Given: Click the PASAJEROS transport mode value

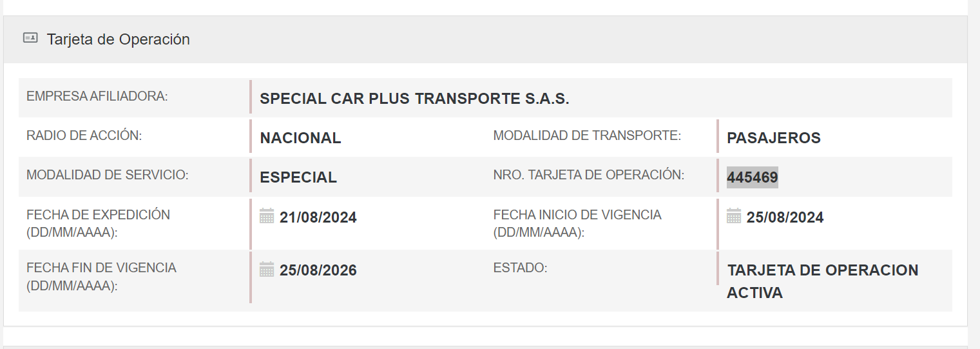Looking at the screenshot, I should 773,138.
